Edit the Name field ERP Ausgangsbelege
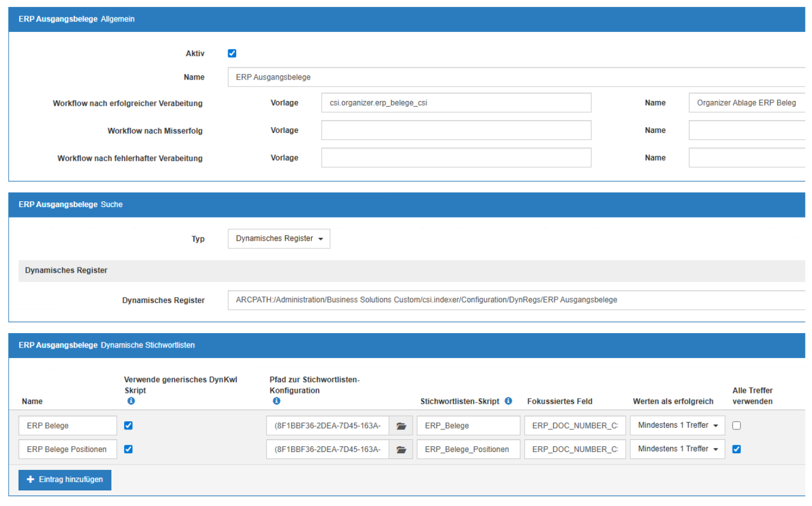 [x=516, y=77]
